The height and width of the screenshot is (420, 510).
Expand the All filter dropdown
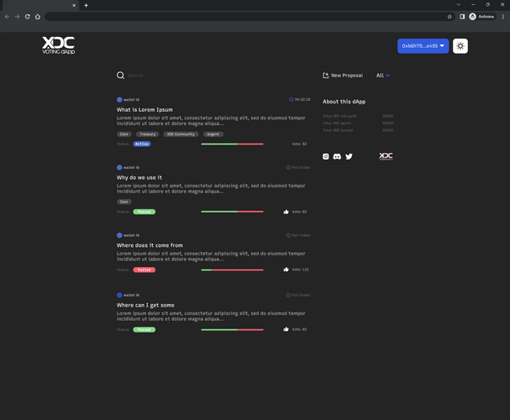coord(383,76)
